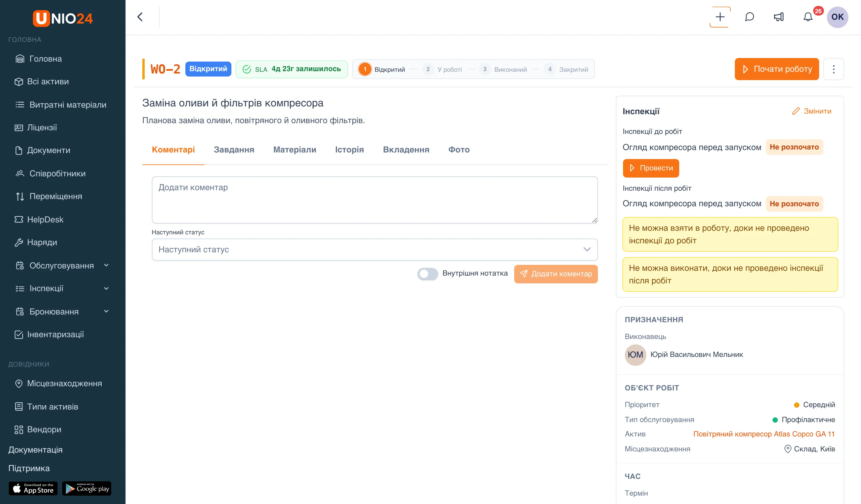Toggle the Внутрішня нотатка switch
This screenshot has width=861, height=504.
[428, 274]
